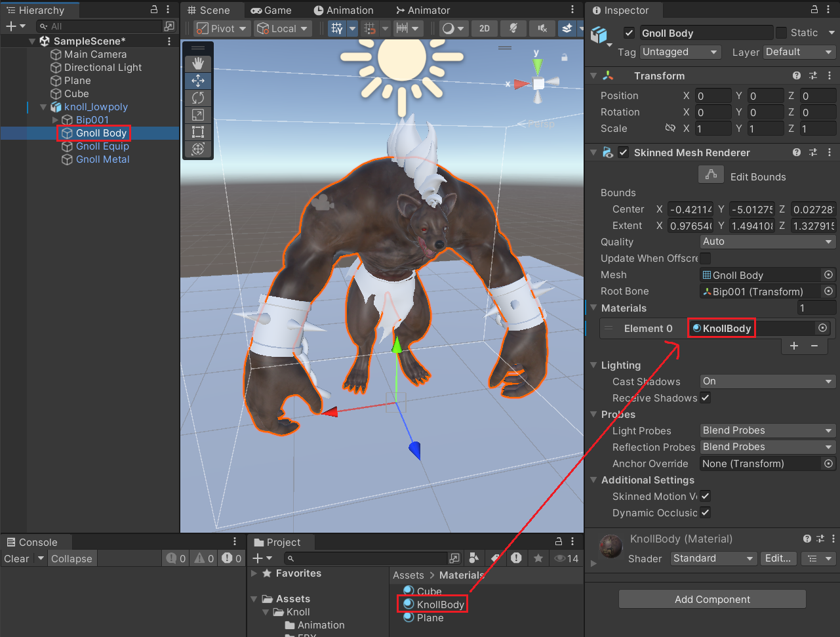Viewport: 840px width, 637px height.
Task: Open object picker for Root Bone field
Action: pyautogui.click(x=829, y=291)
